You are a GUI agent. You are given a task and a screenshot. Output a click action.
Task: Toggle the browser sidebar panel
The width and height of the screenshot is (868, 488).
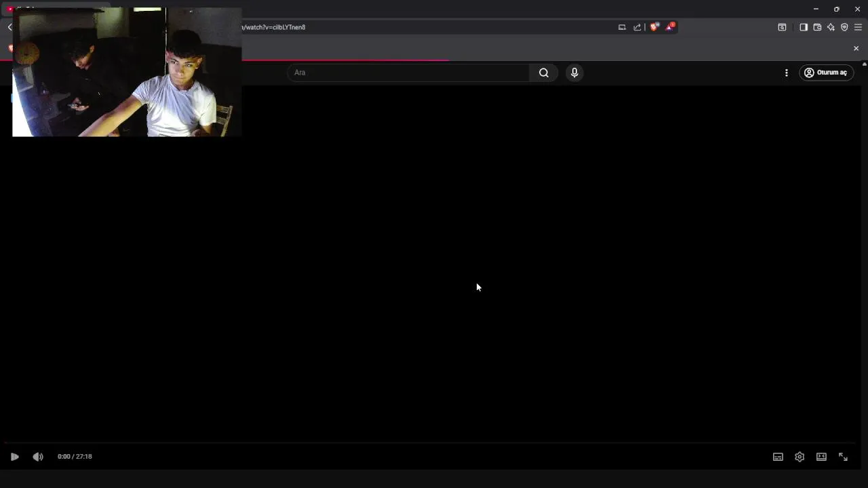click(x=804, y=27)
